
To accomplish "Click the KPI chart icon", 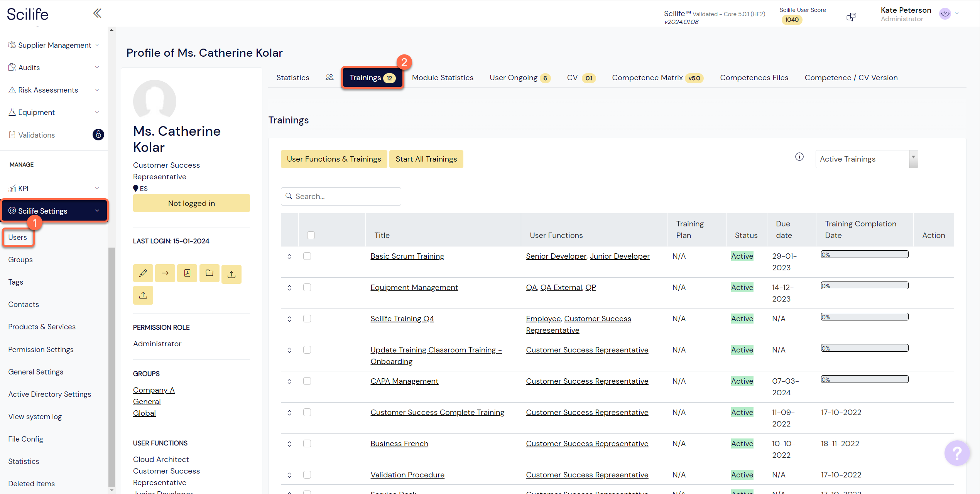I will pyautogui.click(x=12, y=189).
